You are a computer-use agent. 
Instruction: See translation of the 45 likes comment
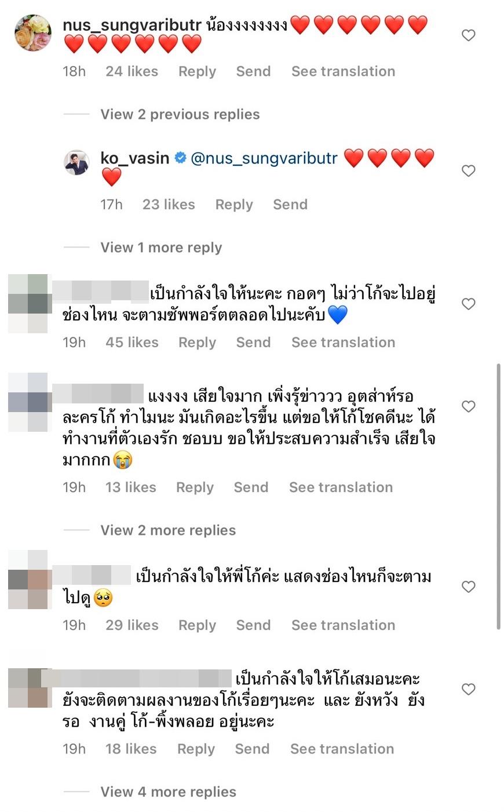(x=343, y=343)
